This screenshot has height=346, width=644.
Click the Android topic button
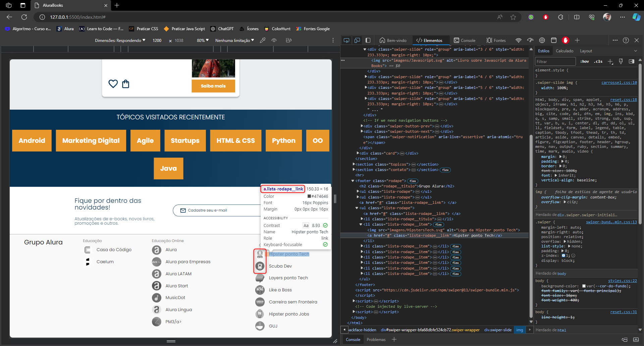[x=32, y=140]
